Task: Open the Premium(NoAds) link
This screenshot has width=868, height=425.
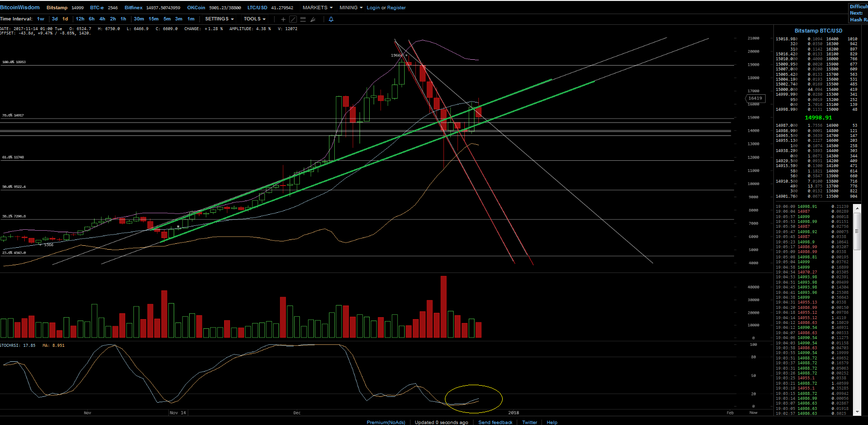Action: pyautogui.click(x=386, y=422)
